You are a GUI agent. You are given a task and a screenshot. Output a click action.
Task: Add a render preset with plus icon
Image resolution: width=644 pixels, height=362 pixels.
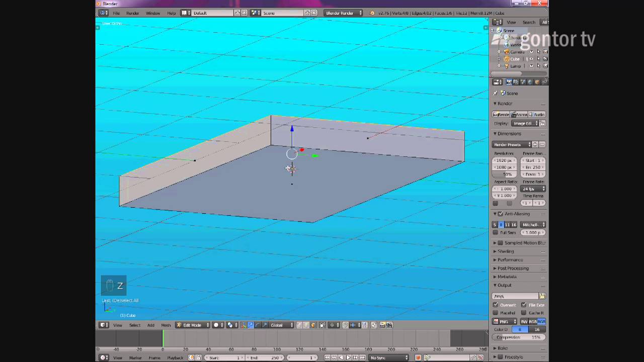tap(535, 144)
